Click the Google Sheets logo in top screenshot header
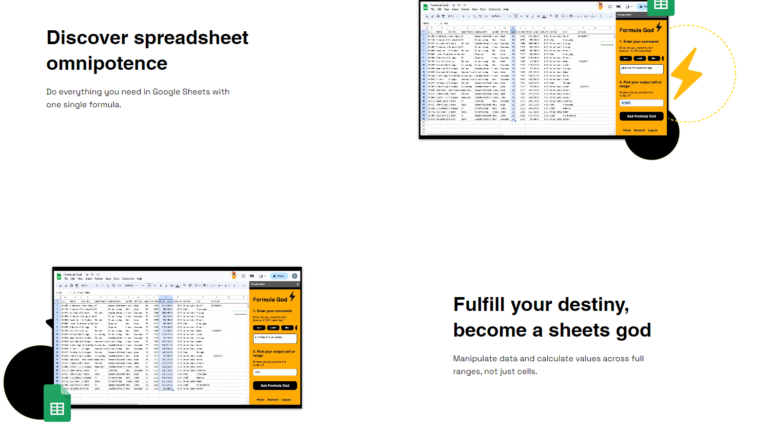This screenshot has height=431, width=768. [x=426, y=7]
